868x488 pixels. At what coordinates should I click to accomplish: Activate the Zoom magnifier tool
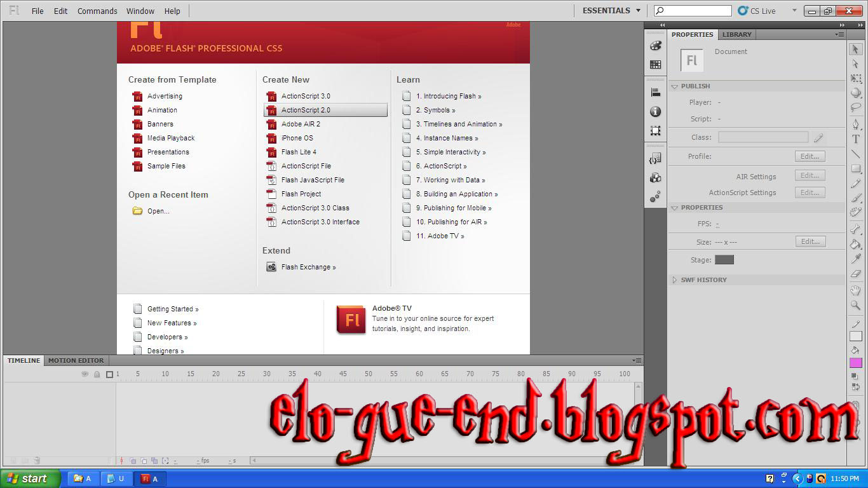(856, 305)
